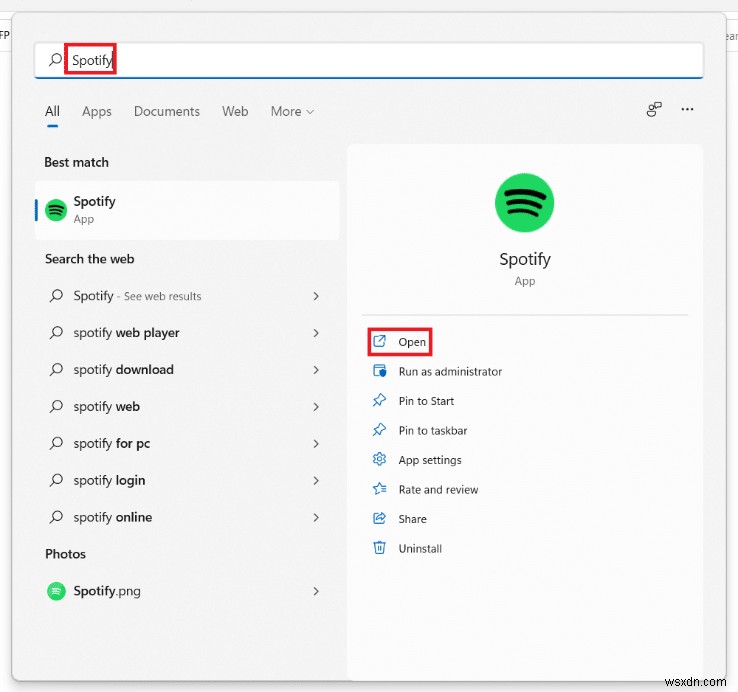738x692 pixels.
Task: Expand chevron for 'spotify for pc'
Action: coord(316,443)
